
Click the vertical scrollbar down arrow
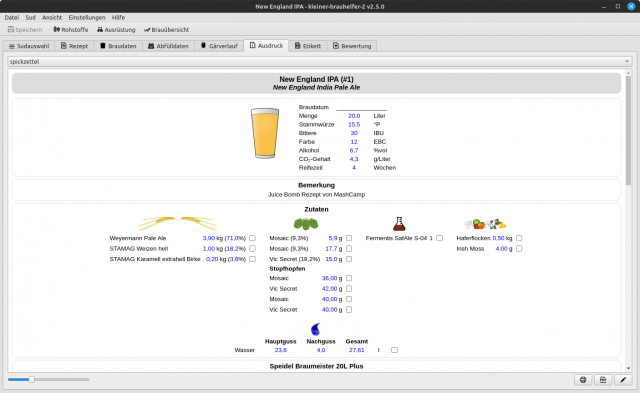(x=628, y=368)
